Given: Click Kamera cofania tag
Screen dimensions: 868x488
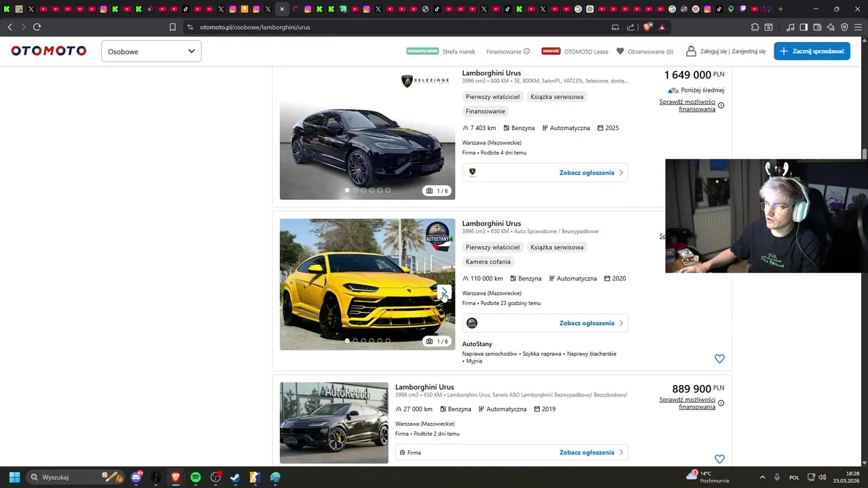Looking at the screenshot, I should coord(488,262).
